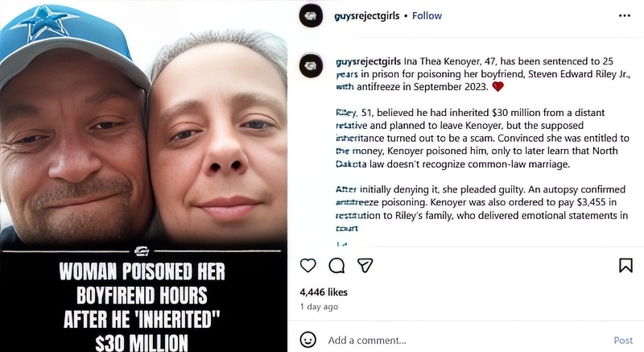Screen dimensions: 644x352
Task: Open caption author avatar next to post text
Action: [311, 66]
